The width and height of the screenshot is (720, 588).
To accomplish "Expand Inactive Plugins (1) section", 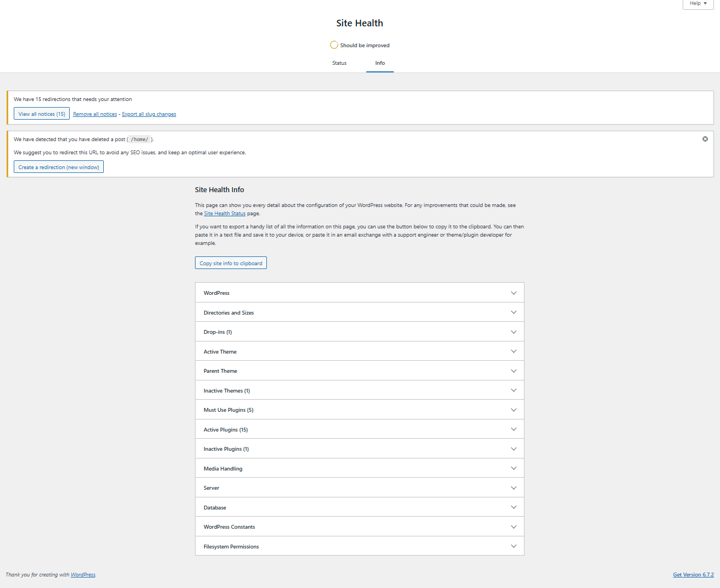I will point(360,449).
